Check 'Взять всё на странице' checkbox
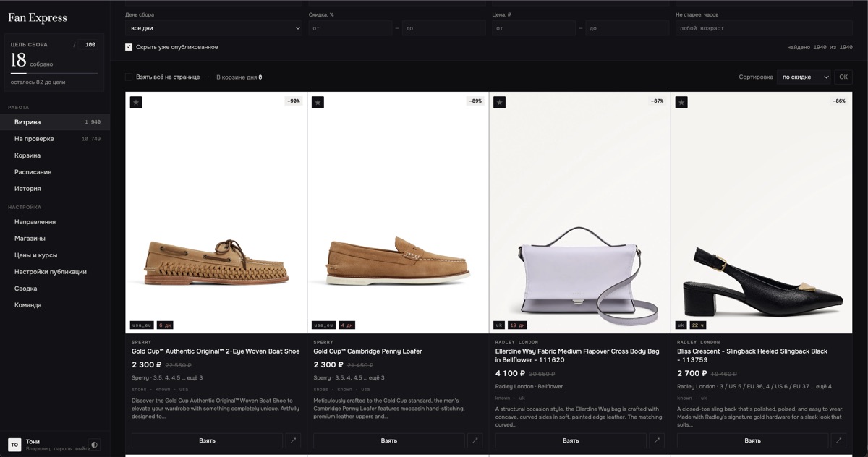The image size is (868, 457). [129, 77]
